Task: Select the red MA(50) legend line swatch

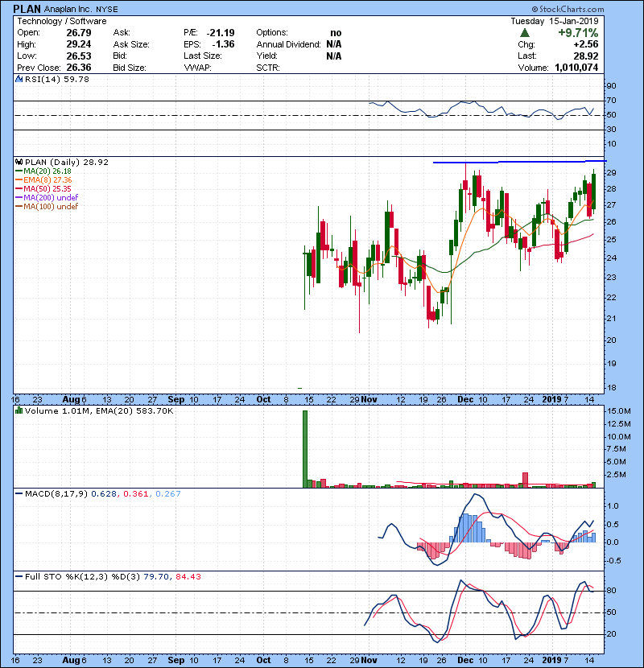Action: pyautogui.click(x=19, y=188)
